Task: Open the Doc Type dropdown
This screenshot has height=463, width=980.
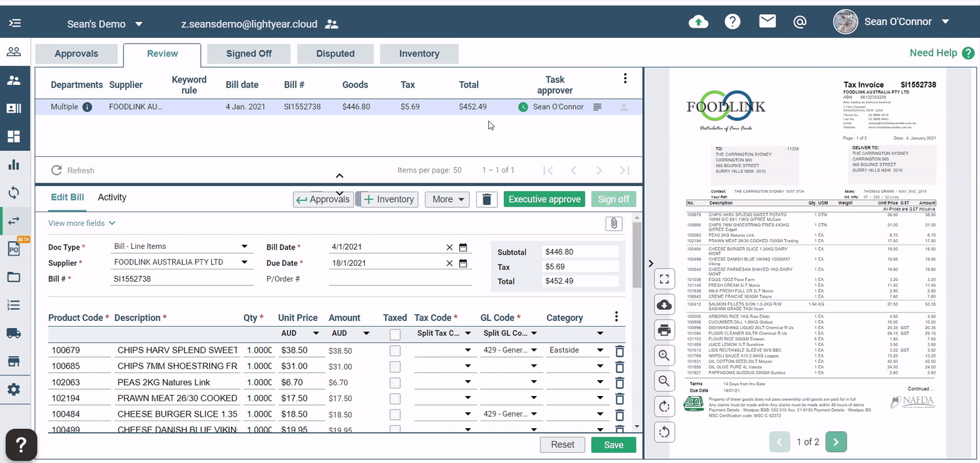Action: click(180, 246)
